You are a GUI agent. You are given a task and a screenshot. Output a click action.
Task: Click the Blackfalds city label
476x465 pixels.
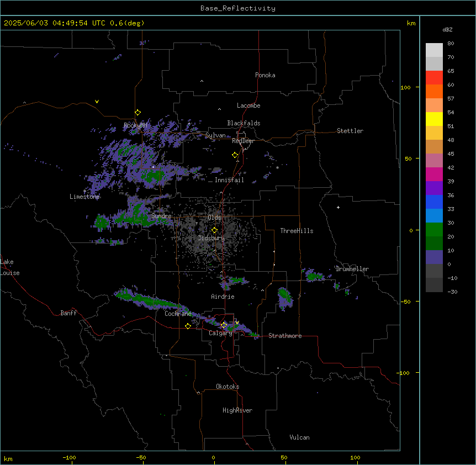[x=244, y=123]
